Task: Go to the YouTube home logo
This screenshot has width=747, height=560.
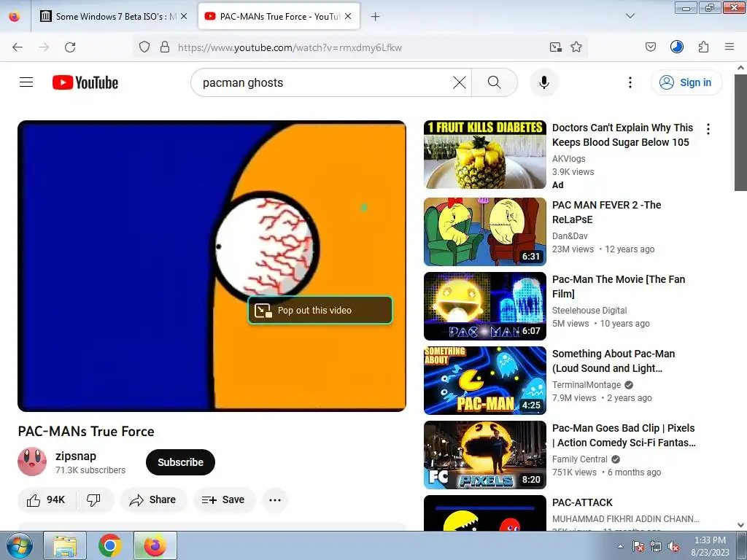Action: coord(85,82)
